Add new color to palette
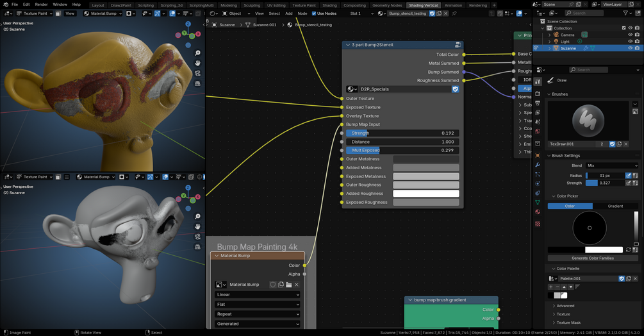The width and height of the screenshot is (644, 336). click(x=551, y=287)
